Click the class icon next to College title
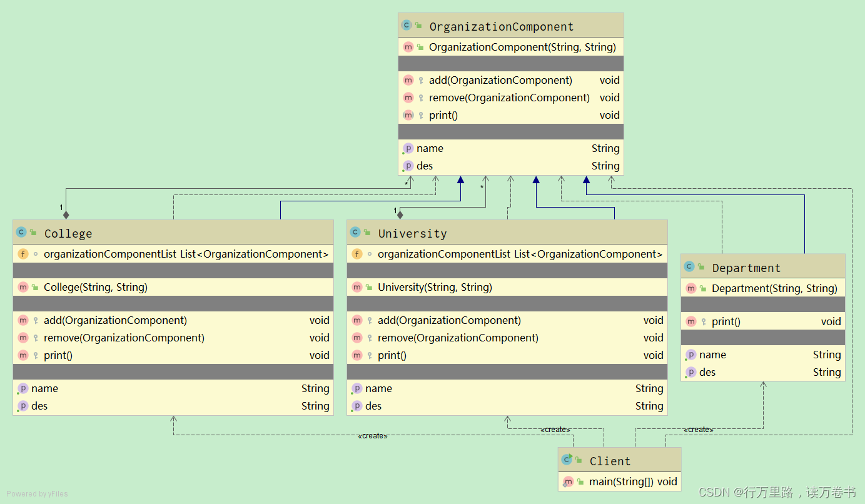This screenshot has width=865, height=504. click(21, 233)
